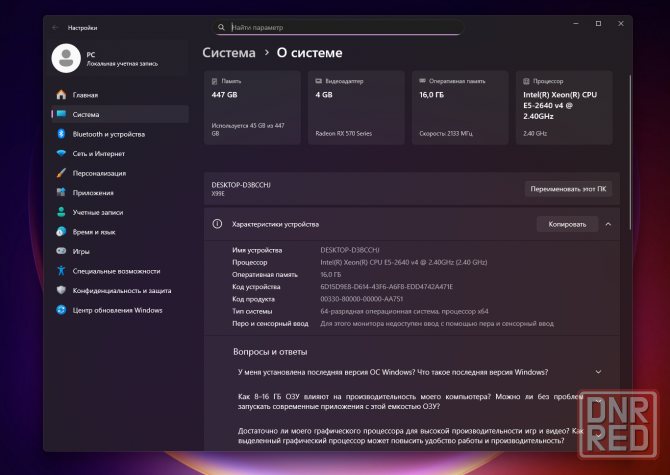This screenshot has width=670, height=475.
Task: Click the Перо и сенсорный ввод value
Action: point(437,323)
